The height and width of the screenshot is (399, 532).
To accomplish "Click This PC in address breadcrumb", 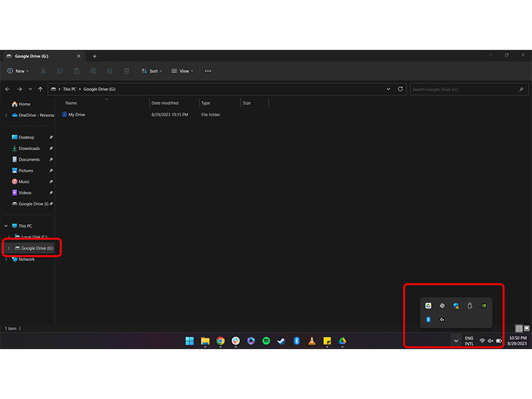I will pyautogui.click(x=70, y=89).
